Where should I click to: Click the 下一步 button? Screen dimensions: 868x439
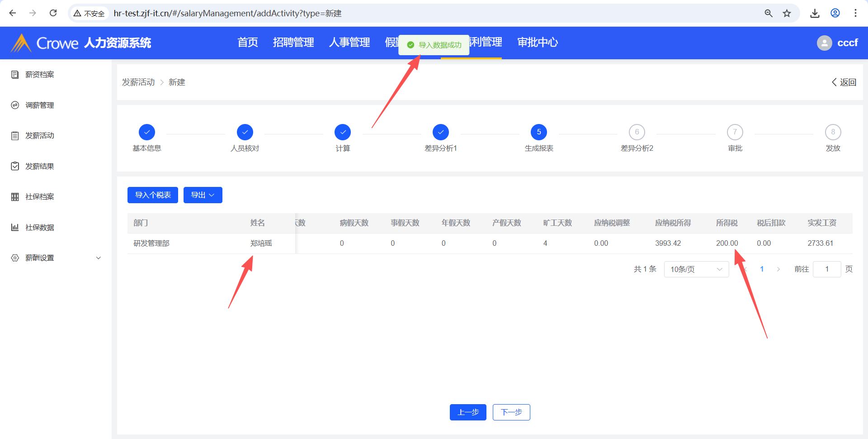(511, 412)
